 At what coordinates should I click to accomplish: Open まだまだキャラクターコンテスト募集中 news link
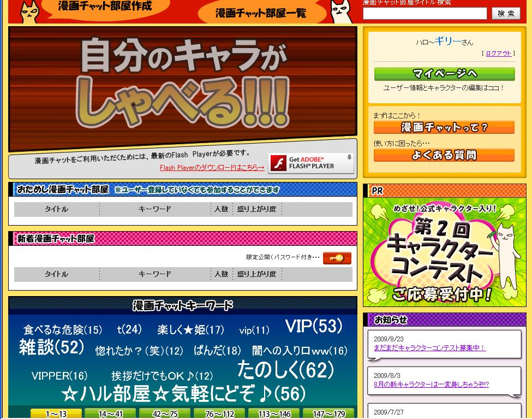[429, 347]
